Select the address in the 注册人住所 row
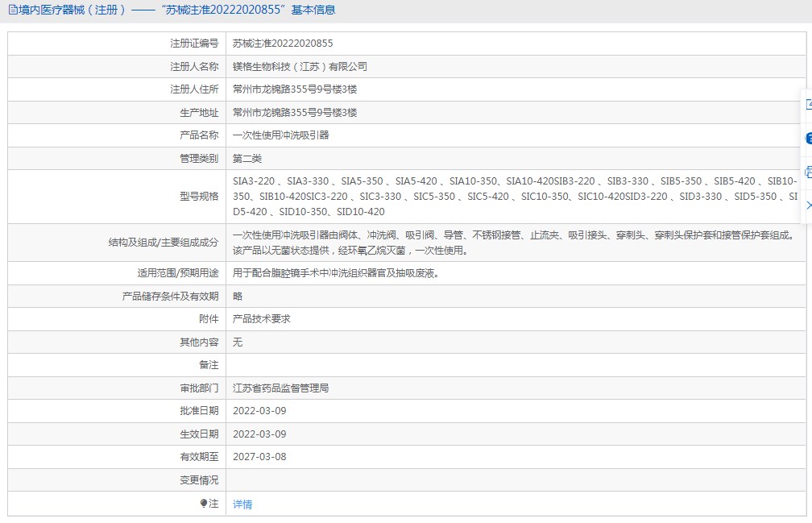The height and width of the screenshot is (523, 812). point(295,89)
